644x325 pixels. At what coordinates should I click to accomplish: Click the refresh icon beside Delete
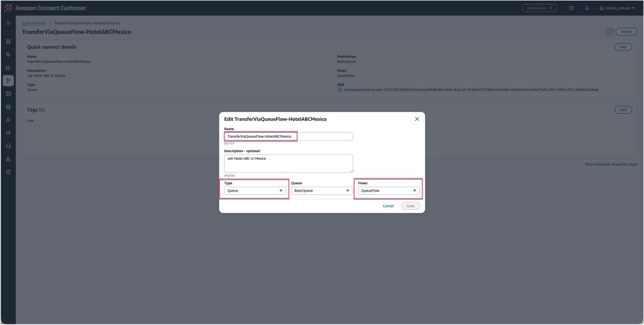click(x=609, y=31)
